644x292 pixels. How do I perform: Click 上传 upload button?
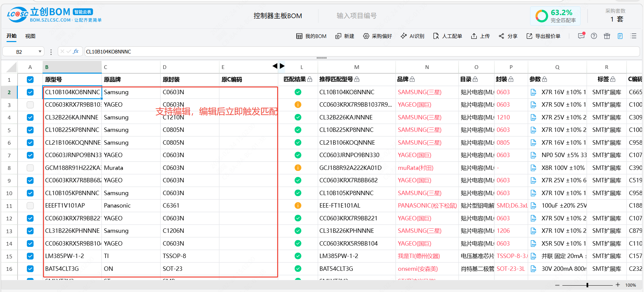point(480,36)
